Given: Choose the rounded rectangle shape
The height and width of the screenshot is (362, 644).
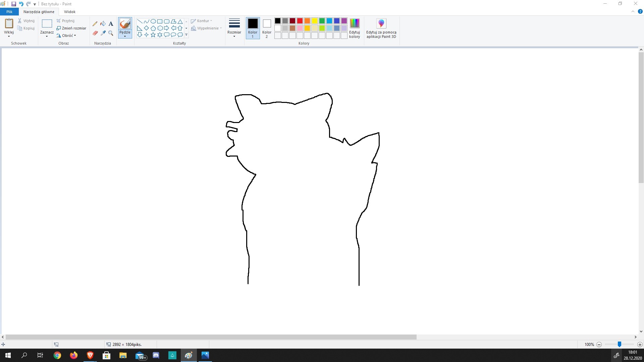Looking at the screenshot, I should click(166, 21).
